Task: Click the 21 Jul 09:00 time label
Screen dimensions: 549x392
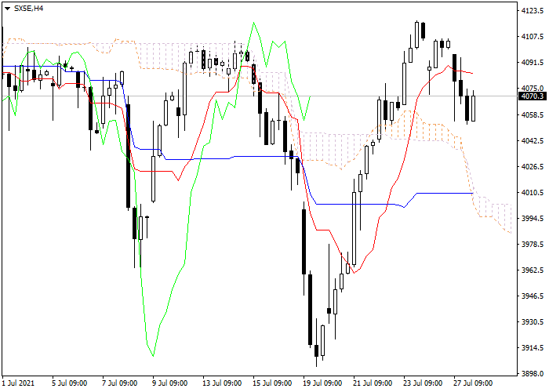Action: click(x=373, y=383)
